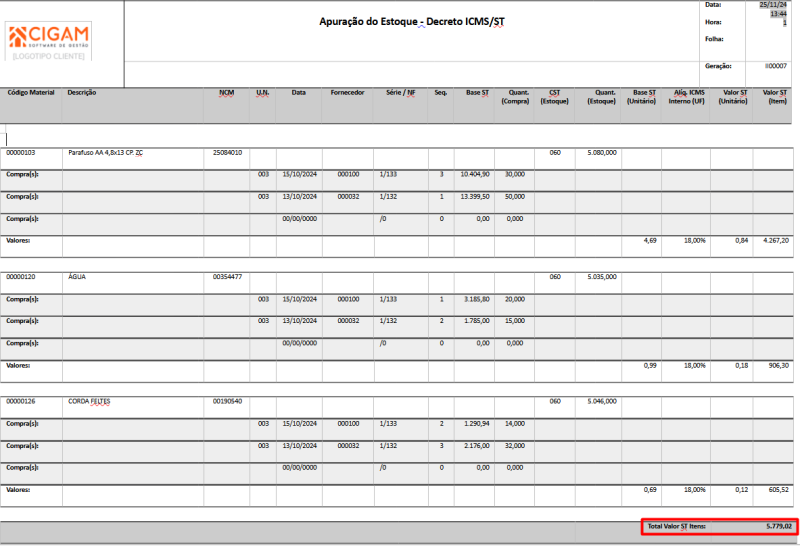Click the Valor ST (Item) column header
800x546 pixels.
[x=775, y=97]
